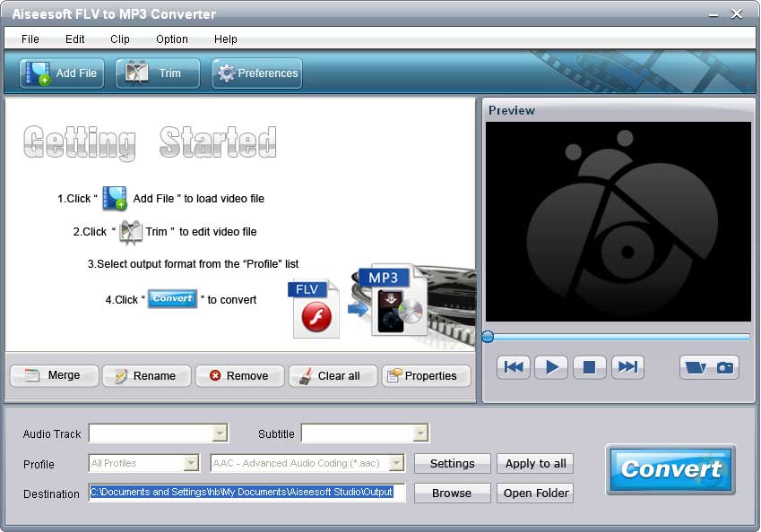Click the Convert button
The image size is (761, 532).
point(670,469)
